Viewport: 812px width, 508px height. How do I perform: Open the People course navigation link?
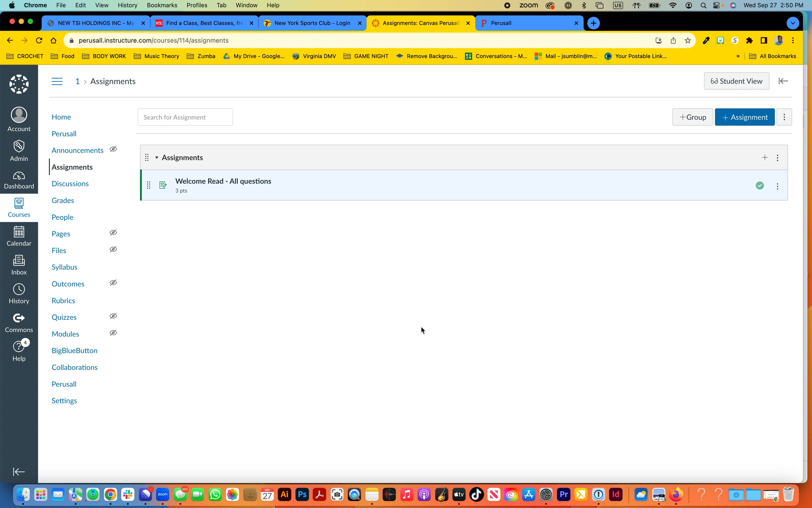[x=62, y=217]
